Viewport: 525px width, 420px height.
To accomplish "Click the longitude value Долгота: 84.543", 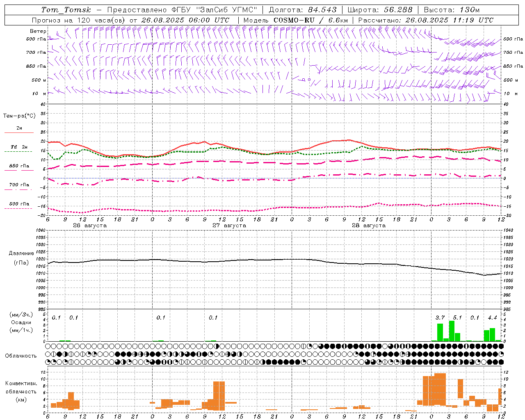I will coord(302,10).
